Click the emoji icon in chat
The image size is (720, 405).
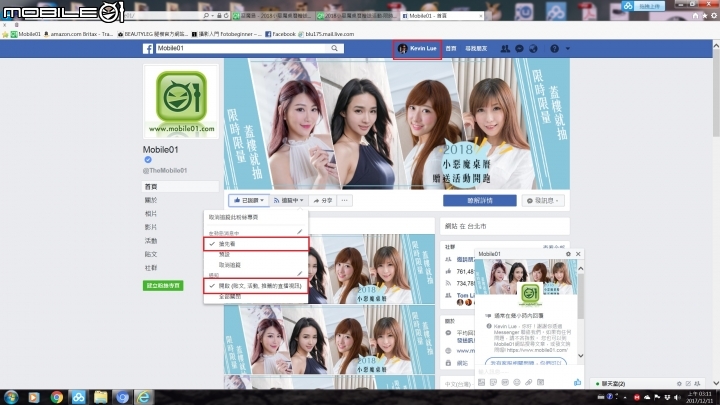click(x=517, y=382)
